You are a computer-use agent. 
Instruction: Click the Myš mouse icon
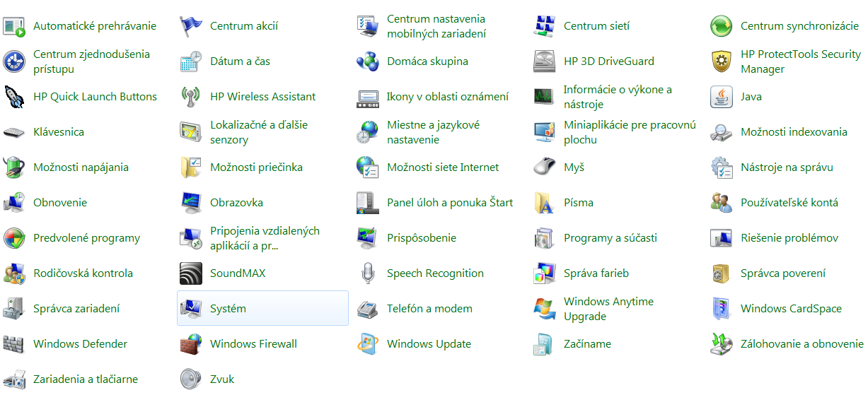pyautogui.click(x=544, y=167)
